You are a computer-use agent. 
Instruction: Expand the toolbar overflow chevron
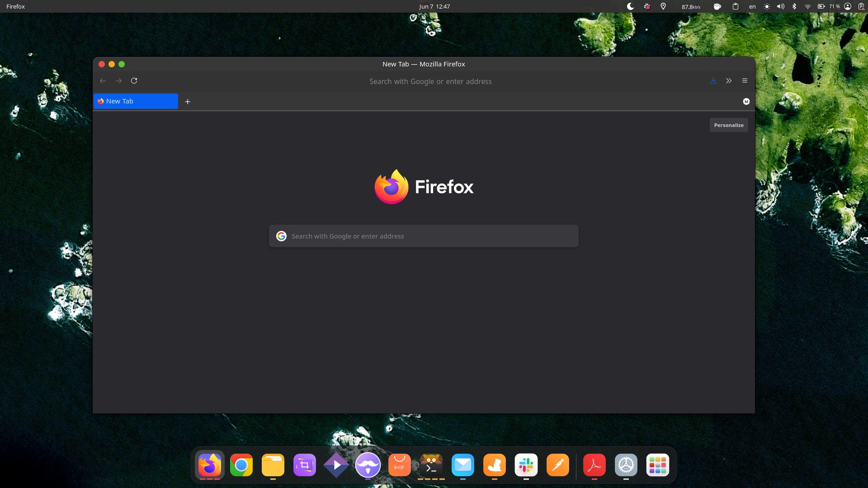pos(729,80)
